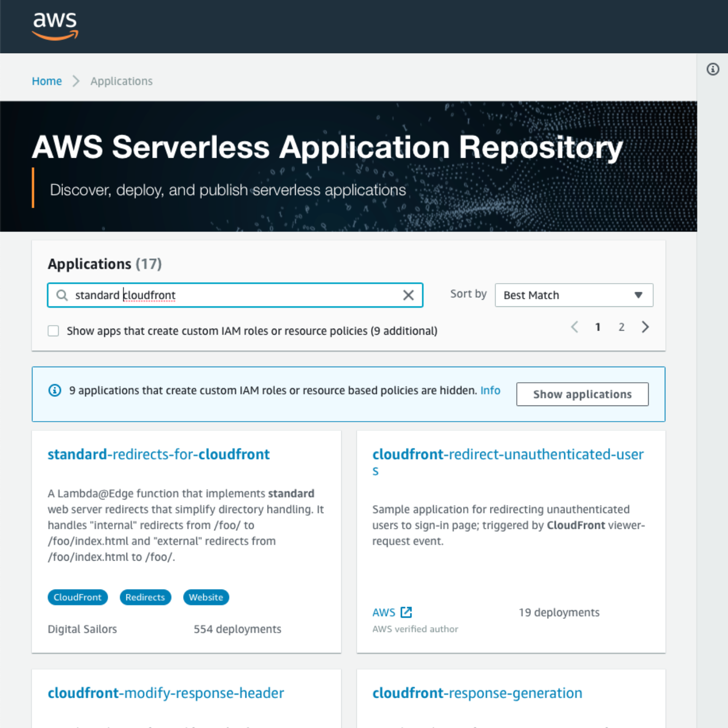
Task: Open cloudfront-modify-response-header application
Action: pos(166,693)
